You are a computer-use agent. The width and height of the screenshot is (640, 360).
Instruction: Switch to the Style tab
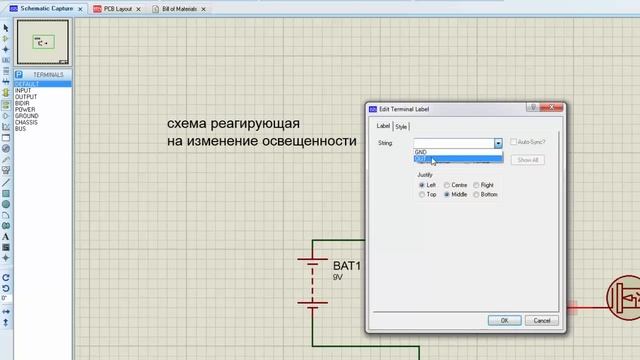[x=401, y=127]
